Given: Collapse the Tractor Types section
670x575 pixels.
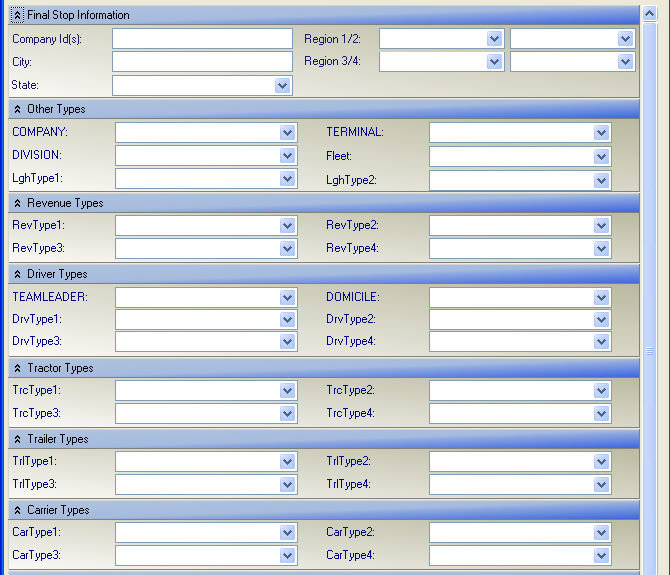Looking at the screenshot, I should click(x=17, y=368).
